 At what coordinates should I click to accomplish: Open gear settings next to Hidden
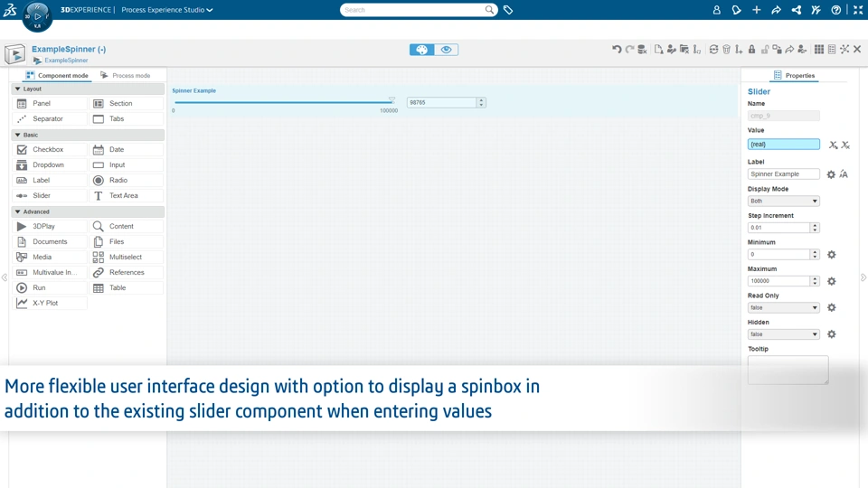832,334
